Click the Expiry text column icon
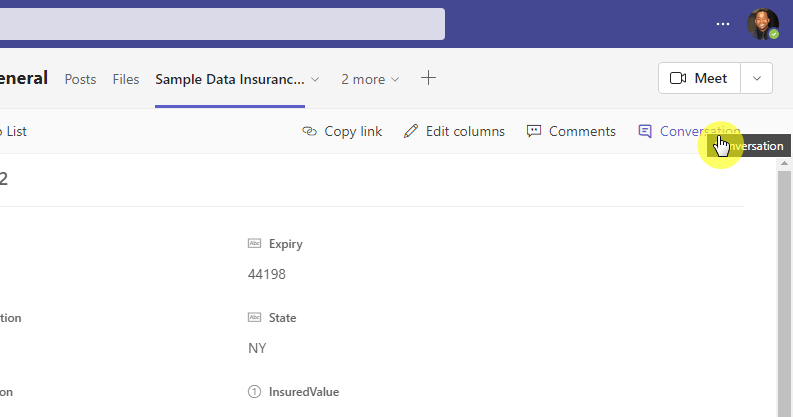 [254, 244]
